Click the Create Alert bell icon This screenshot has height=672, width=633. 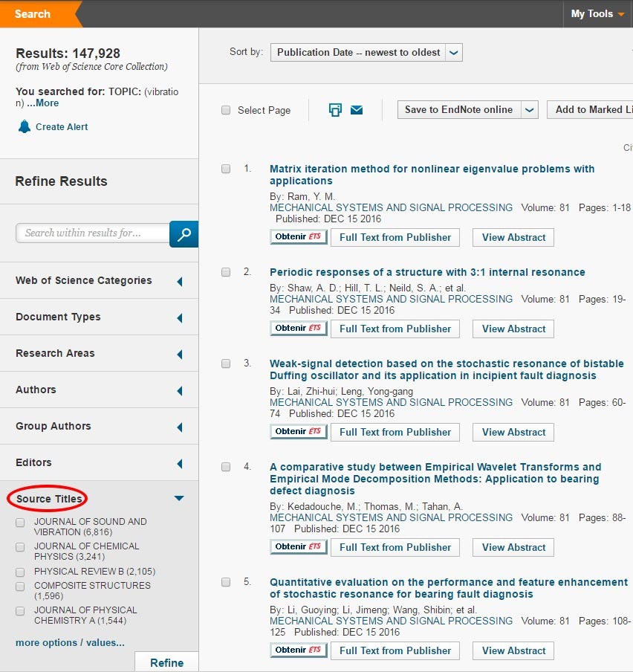pos(25,127)
